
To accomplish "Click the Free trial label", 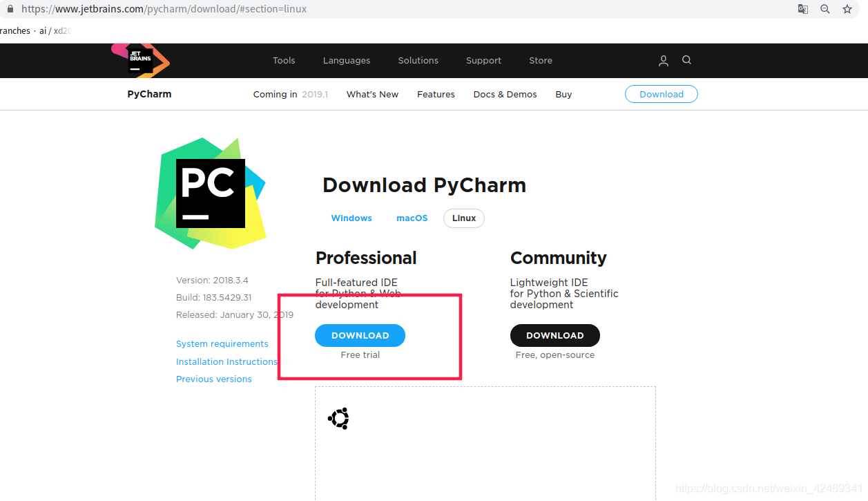I will 360,355.
